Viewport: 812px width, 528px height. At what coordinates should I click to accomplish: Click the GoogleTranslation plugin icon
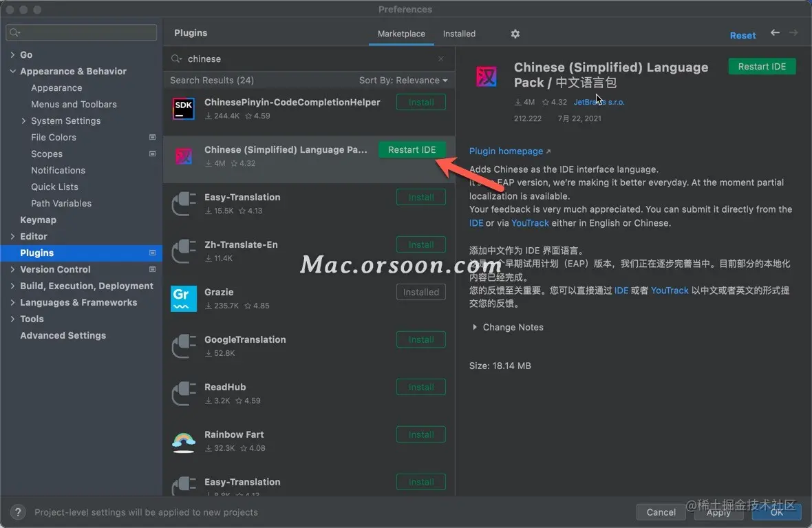click(x=183, y=346)
